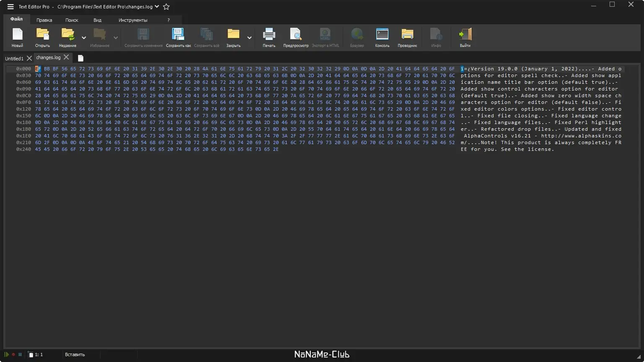This screenshot has height=362, width=644.
Task: Add a new tab with page icon
Action: click(80, 58)
